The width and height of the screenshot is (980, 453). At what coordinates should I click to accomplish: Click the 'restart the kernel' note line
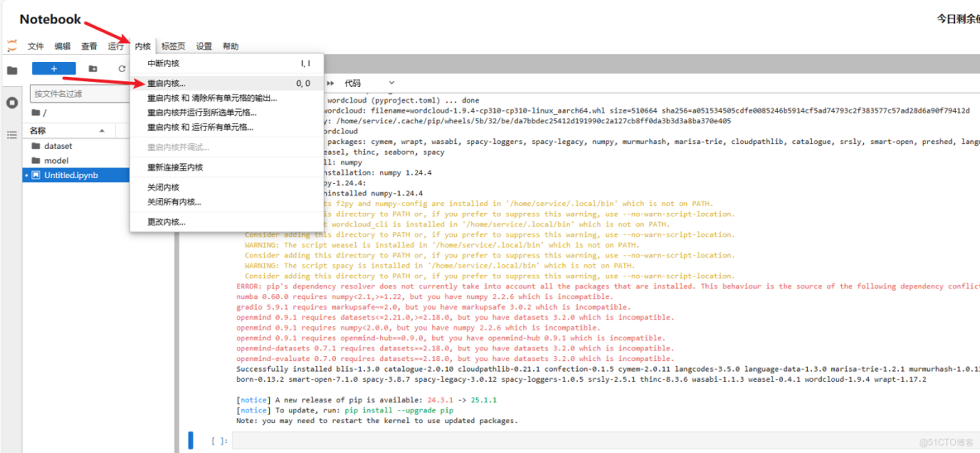coord(377,421)
